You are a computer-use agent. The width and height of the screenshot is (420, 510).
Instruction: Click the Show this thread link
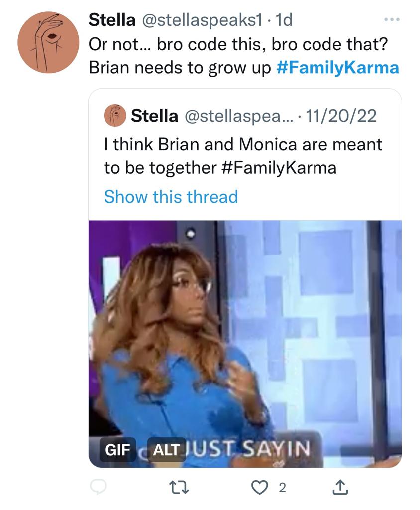pos(171,196)
